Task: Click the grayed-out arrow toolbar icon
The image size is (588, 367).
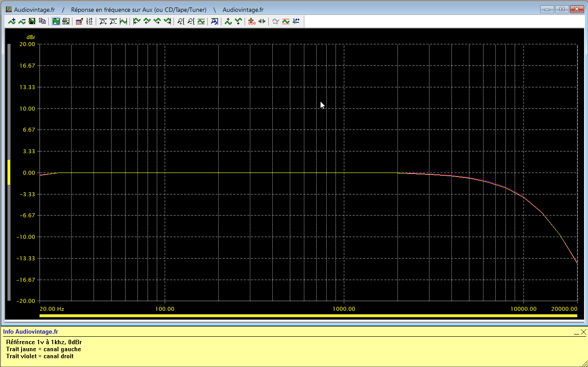Action: (x=275, y=21)
